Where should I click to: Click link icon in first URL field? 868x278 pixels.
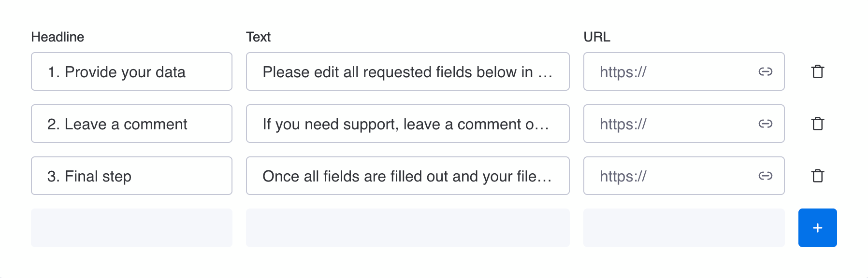(x=765, y=71)
